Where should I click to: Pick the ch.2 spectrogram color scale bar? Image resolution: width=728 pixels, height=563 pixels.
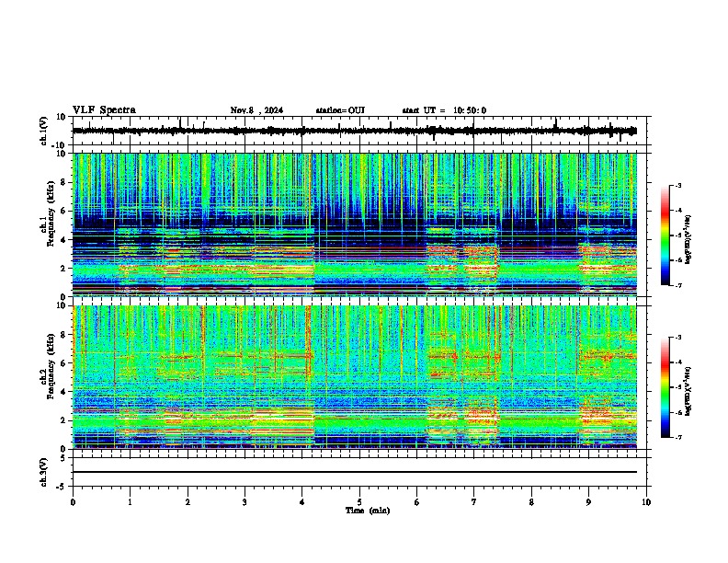pyautogui.click(x=665, y=387)
